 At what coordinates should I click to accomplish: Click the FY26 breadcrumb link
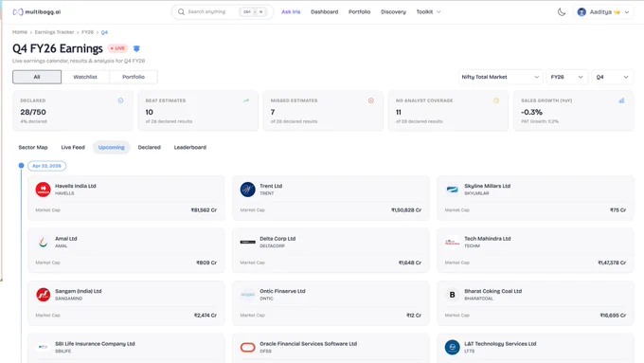point(87,32)
